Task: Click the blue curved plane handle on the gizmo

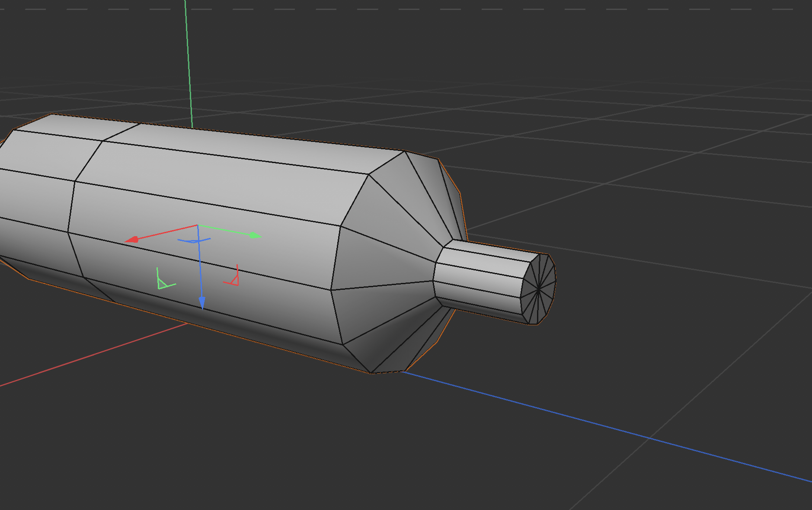Action: (193, 241)
